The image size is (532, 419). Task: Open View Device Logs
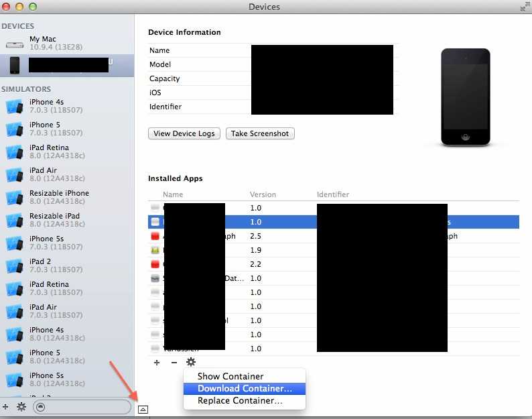(184, 133)
